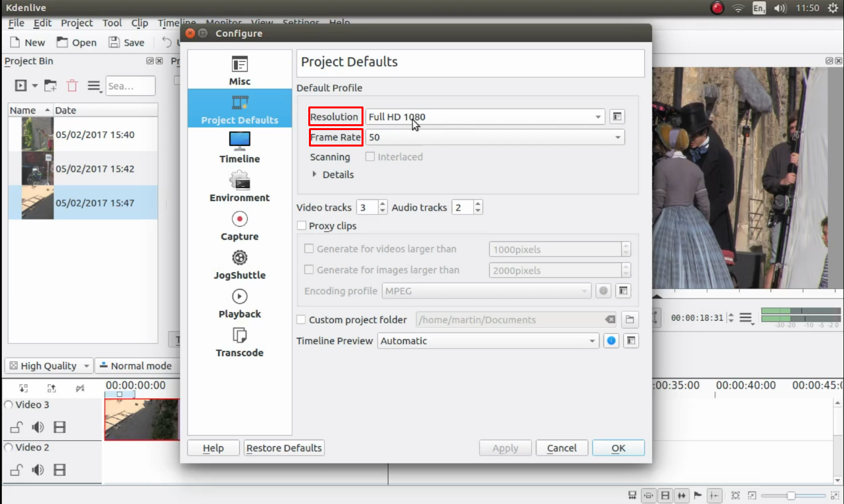Clear the custom project folder path
Image resolution: width=844 pixels, height=504 pixels.
[610, 320]
